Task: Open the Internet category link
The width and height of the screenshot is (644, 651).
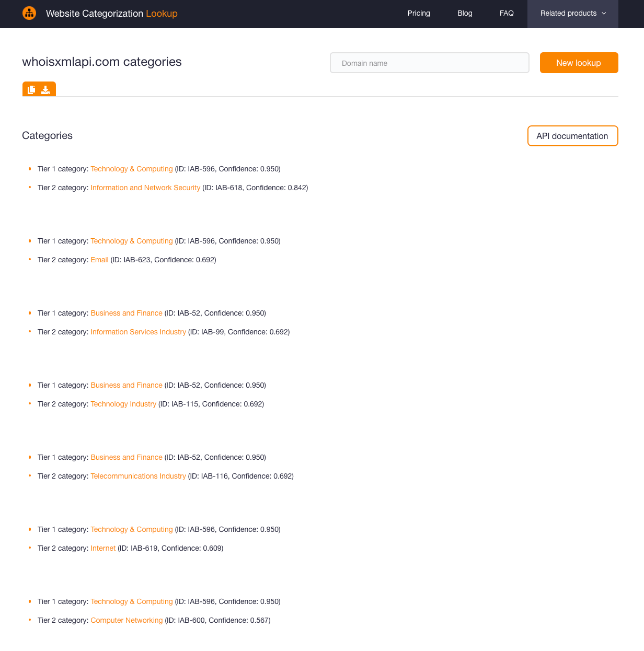Action: tap(103, 548)
